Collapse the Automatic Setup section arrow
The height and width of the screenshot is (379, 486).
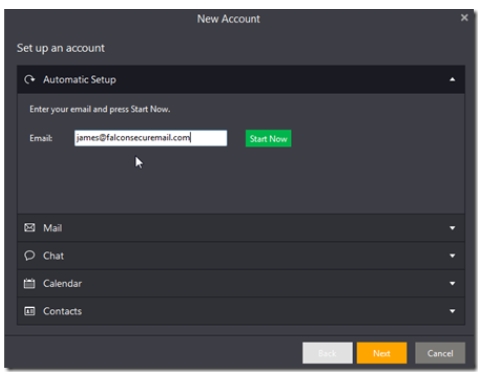point(452,79)
